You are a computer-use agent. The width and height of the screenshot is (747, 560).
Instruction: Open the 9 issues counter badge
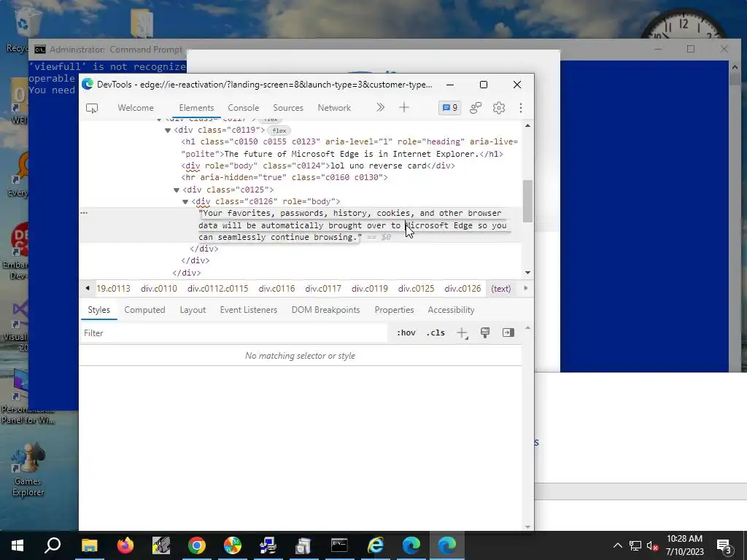tap(449, 108)
